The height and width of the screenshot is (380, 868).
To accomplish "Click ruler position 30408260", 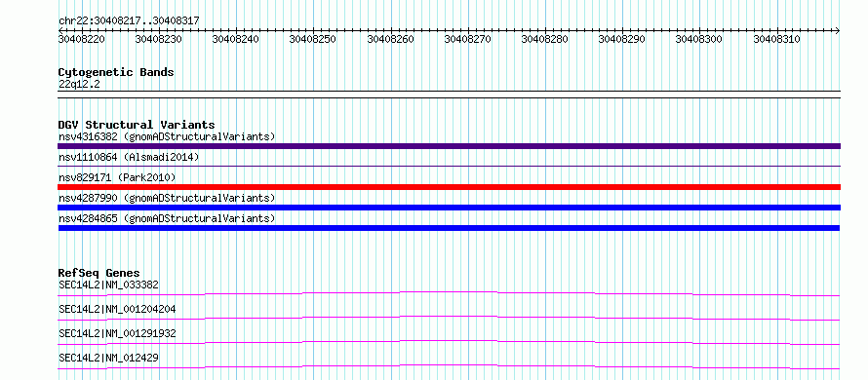I will click(x=390, y=40).
